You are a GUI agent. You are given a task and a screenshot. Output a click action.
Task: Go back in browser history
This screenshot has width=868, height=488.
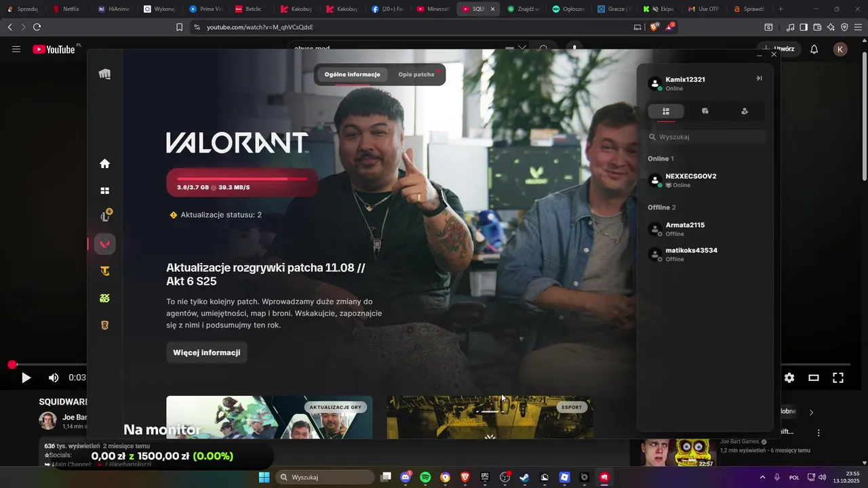tap(9, 27)
